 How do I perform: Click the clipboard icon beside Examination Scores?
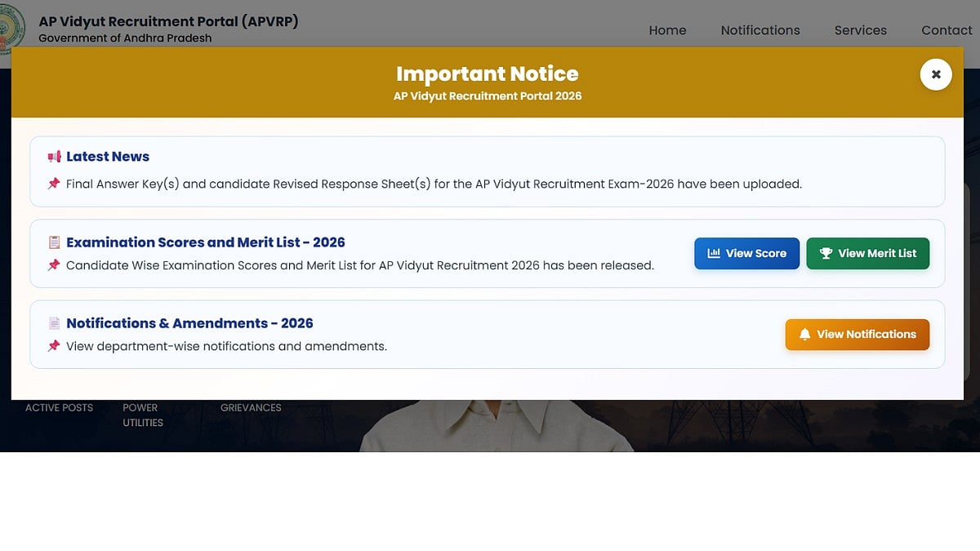[54, 242]
